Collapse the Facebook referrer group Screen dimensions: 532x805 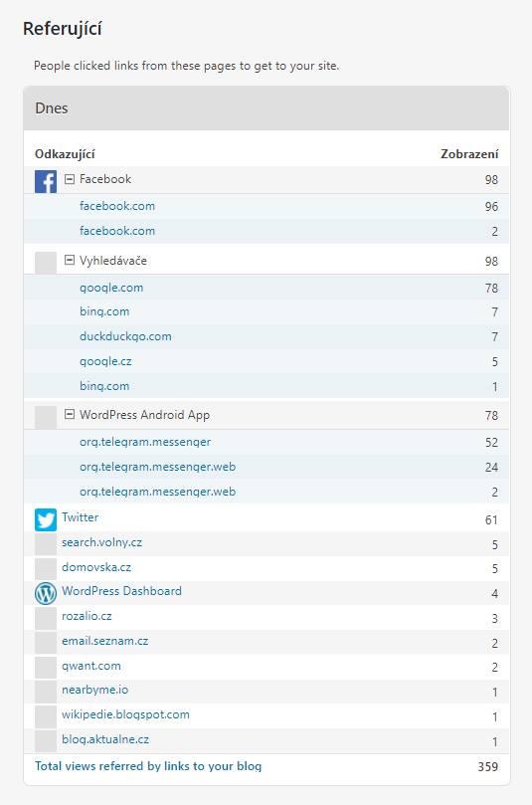(70, 179)
